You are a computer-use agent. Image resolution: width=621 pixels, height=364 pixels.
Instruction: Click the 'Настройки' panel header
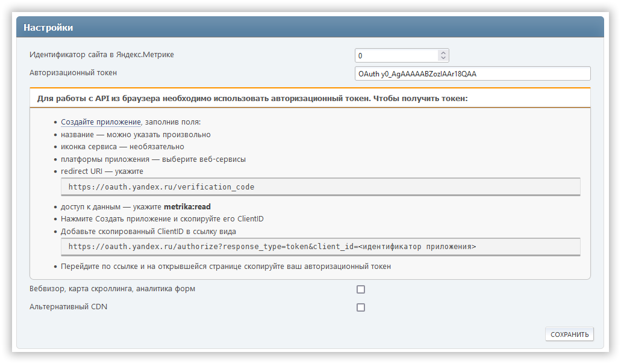(x=48, y=28)
